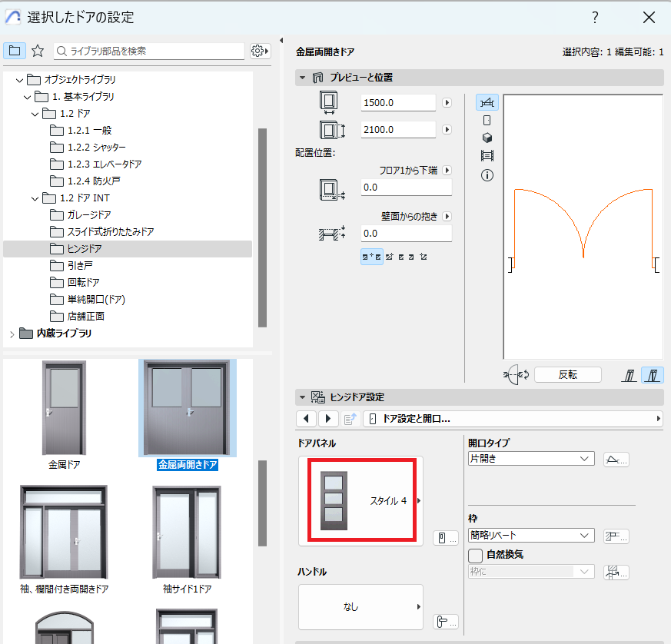671x644 pixels.
Task: Click the library search field
Action: click(x=149, y=51)
